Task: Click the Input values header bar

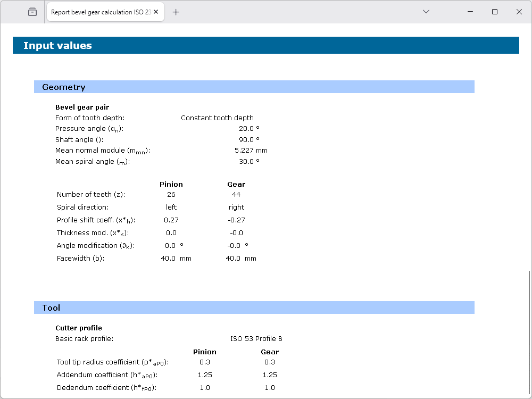Action: (x=265, y=46)
